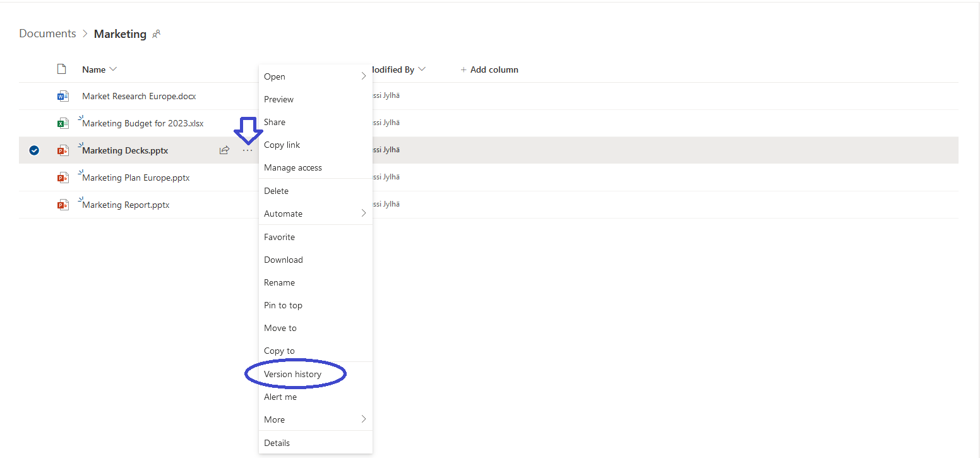Click the PowerPoint icon for Marketing Report
This screenshot has width=980, height=458.
63,205
